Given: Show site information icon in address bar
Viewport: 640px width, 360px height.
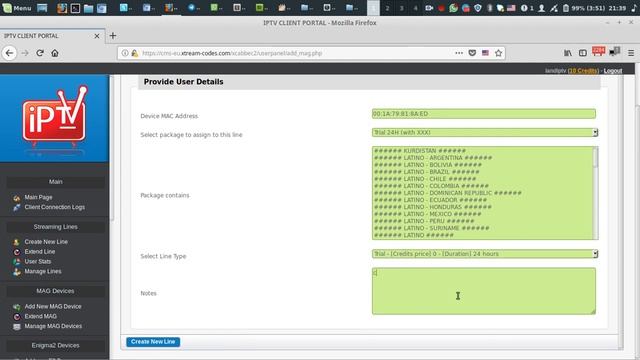Looking at the screenshot, I should tap(125, 53).
